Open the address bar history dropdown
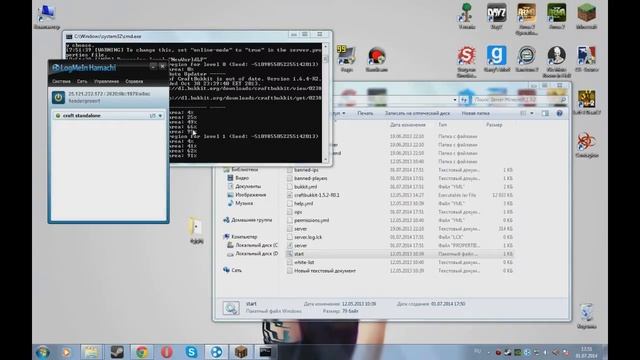The width and height of the screenshot is (640, 360). click(x=455, y=100)
